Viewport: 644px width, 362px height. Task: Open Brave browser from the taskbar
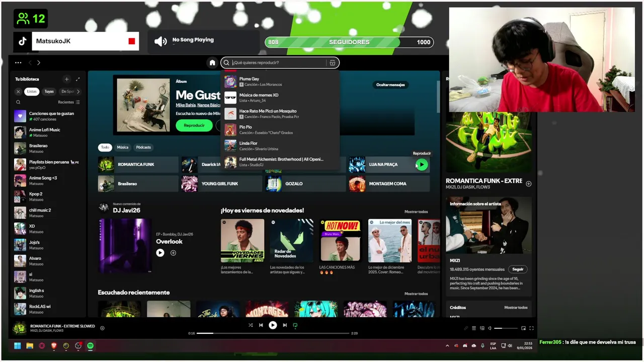(54, 346)
